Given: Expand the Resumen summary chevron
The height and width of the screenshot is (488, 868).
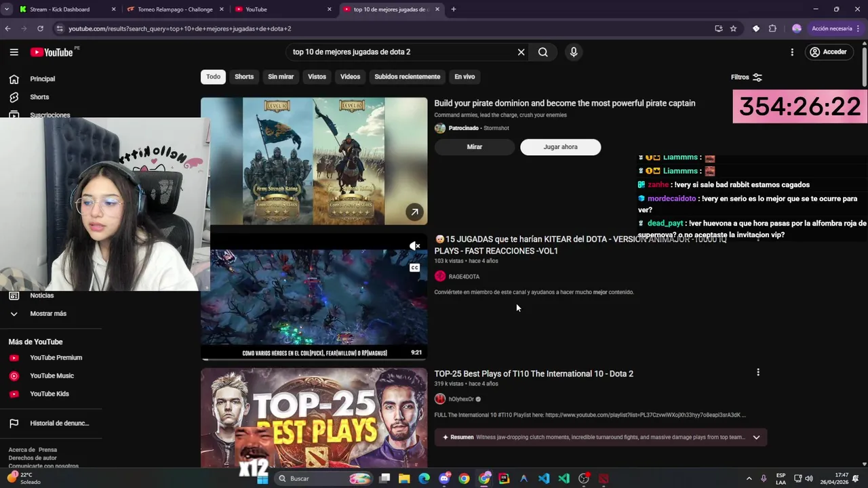Looking at the screenshot, I should coord(756,437).
